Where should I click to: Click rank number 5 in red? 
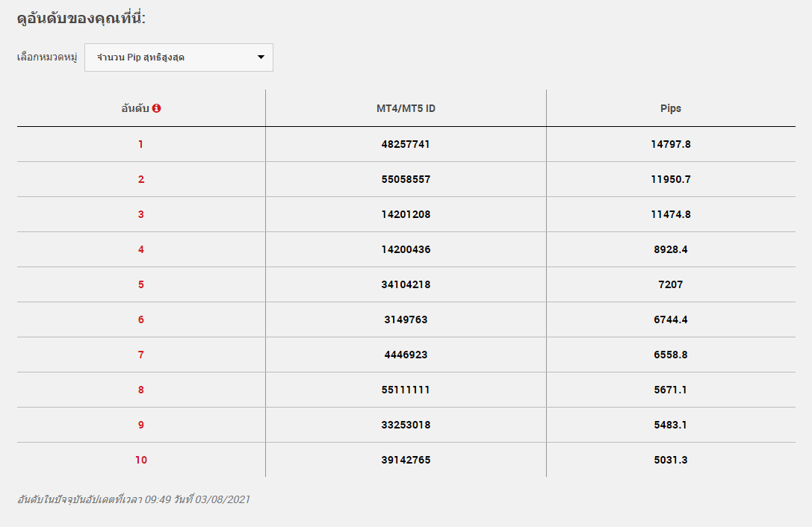[141, 284]
